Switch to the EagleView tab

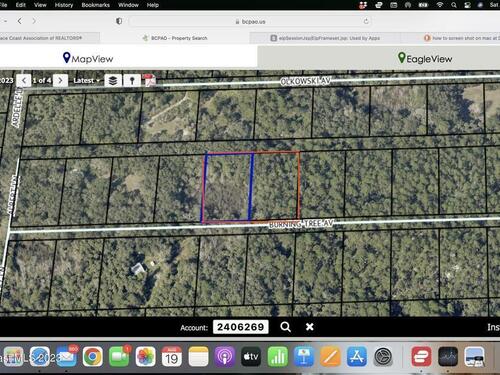[425, 59]
